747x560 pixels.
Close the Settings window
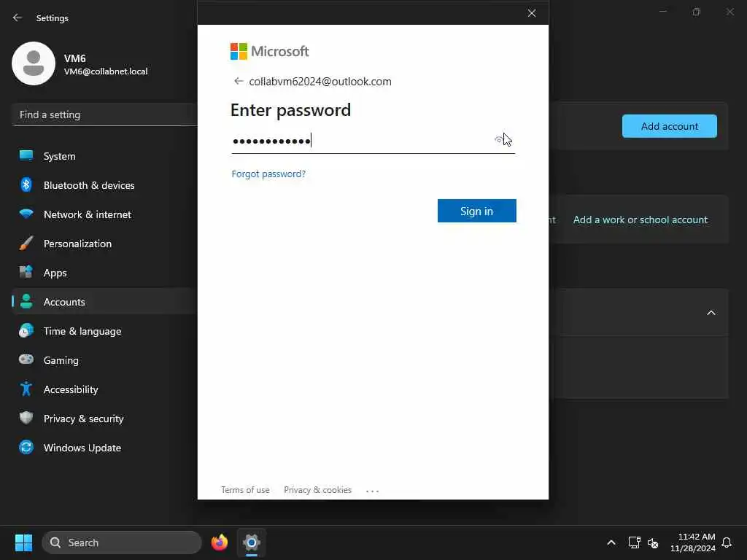point(729,12)
